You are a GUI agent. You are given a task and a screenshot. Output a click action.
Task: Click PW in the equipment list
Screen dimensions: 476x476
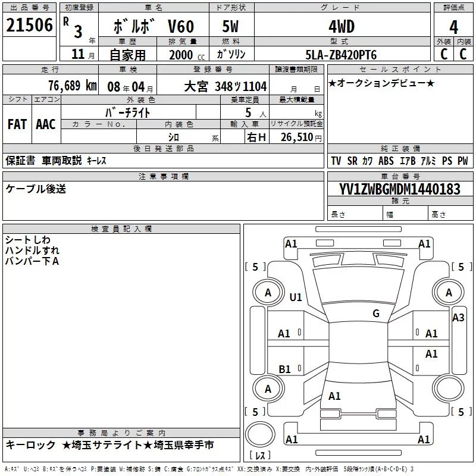pos(463,161)
